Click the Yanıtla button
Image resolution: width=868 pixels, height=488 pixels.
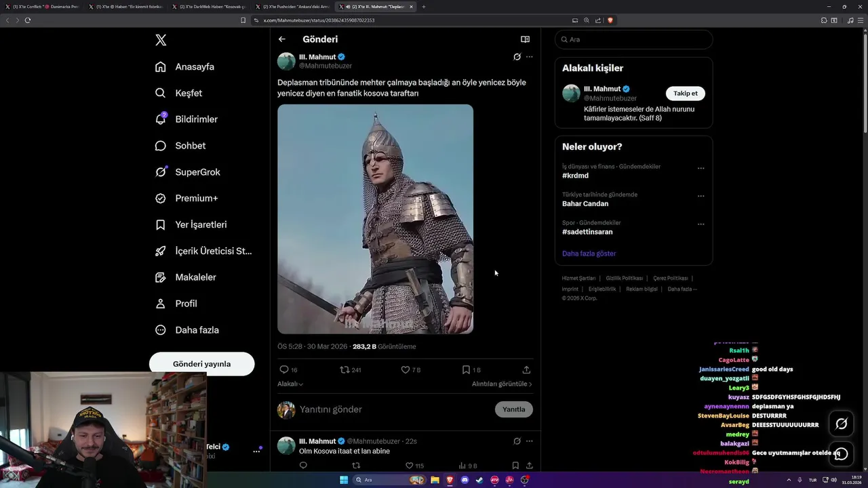tap(514, 409)
